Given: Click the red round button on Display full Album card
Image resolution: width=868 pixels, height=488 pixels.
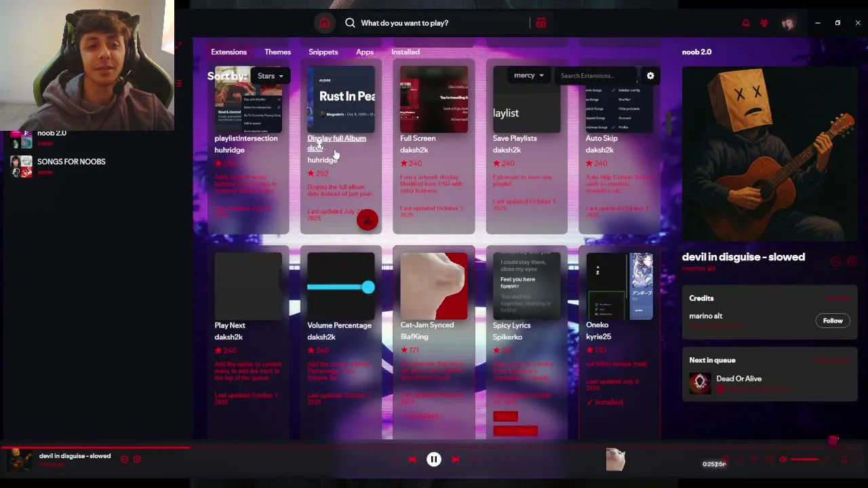Looking at the screenshot, I should coord(368,220).
